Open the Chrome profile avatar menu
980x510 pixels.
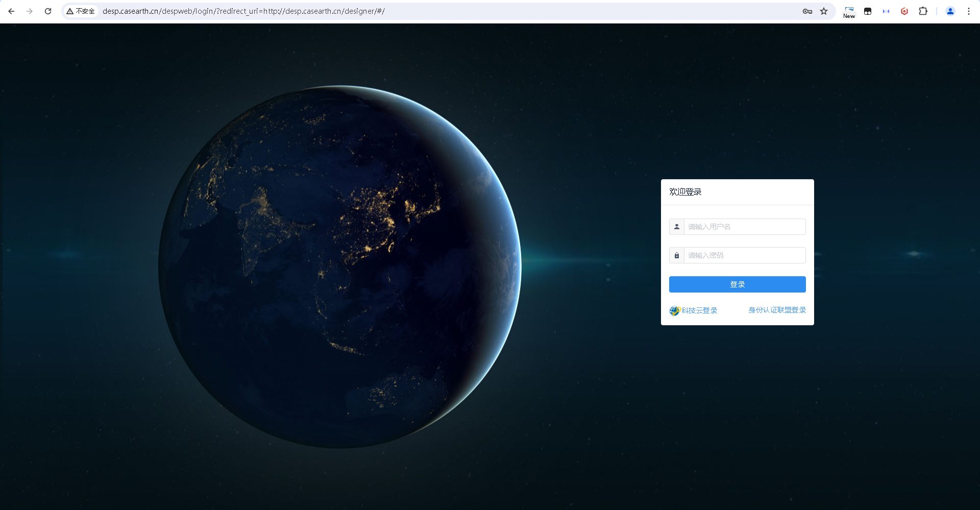click(950, 11)
